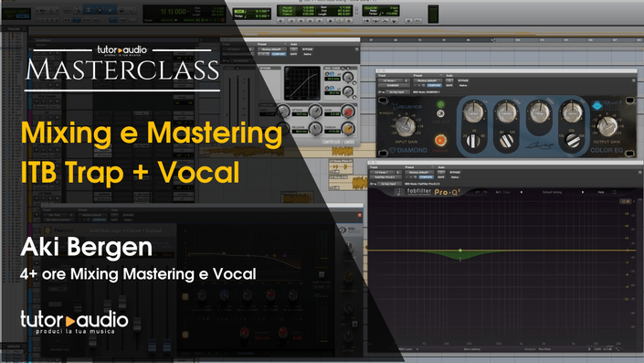Screen dimensions: 644x363
Task: Click the HF frequency selector switch
Action: [573, 141]
